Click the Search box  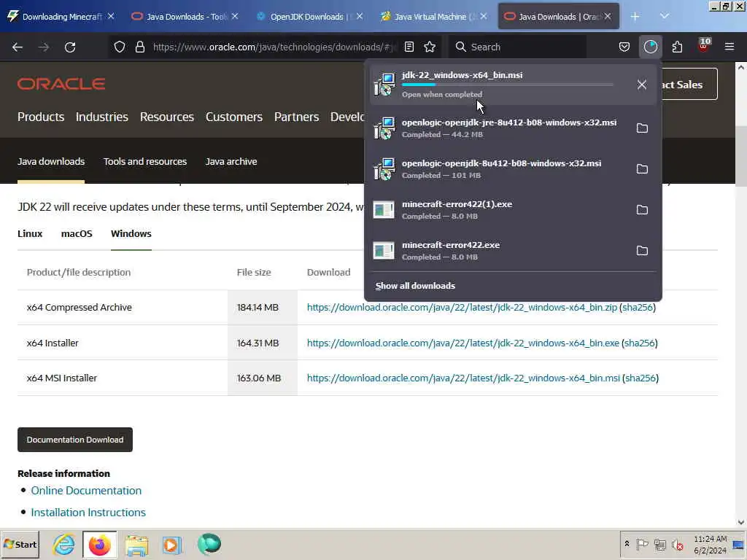tap(518, 47)
